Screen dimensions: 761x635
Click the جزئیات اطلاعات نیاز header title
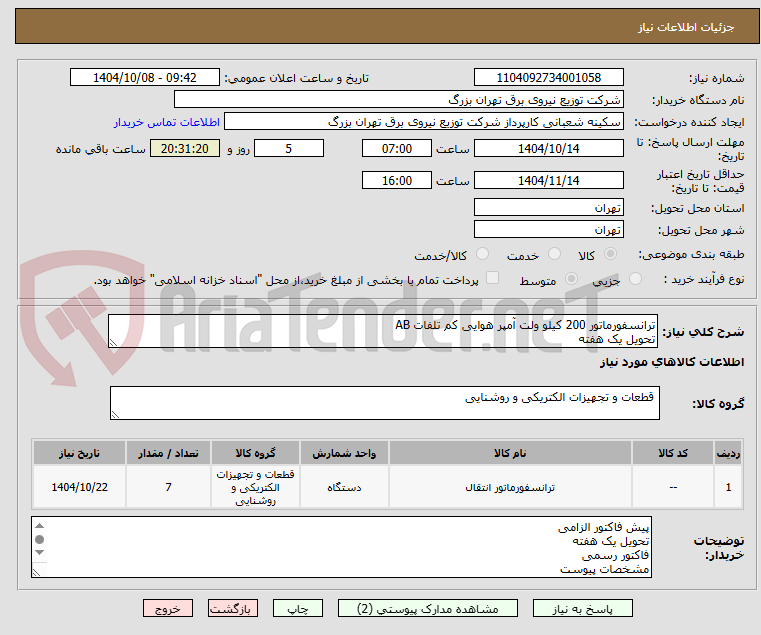[686, 27]
